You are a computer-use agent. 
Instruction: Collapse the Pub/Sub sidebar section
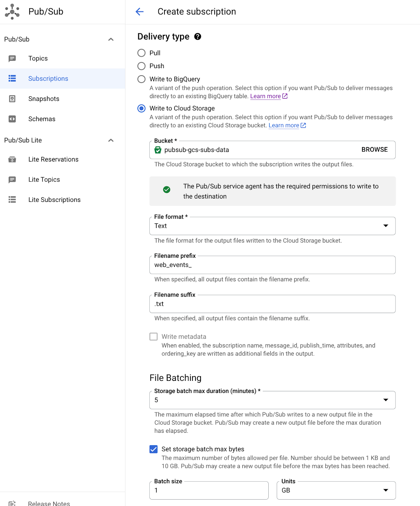click(x=111, y=39)
